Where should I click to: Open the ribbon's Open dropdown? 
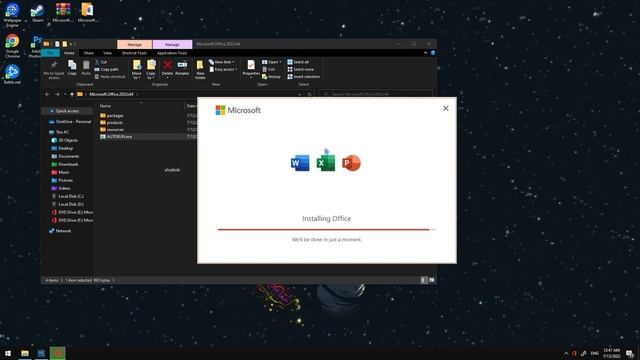(271, 62)
